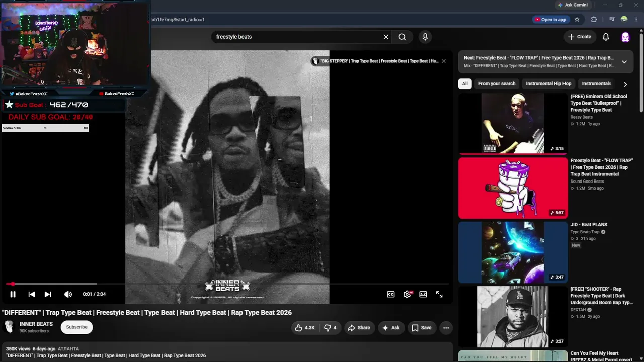Open the Create menu

(579, 37)
